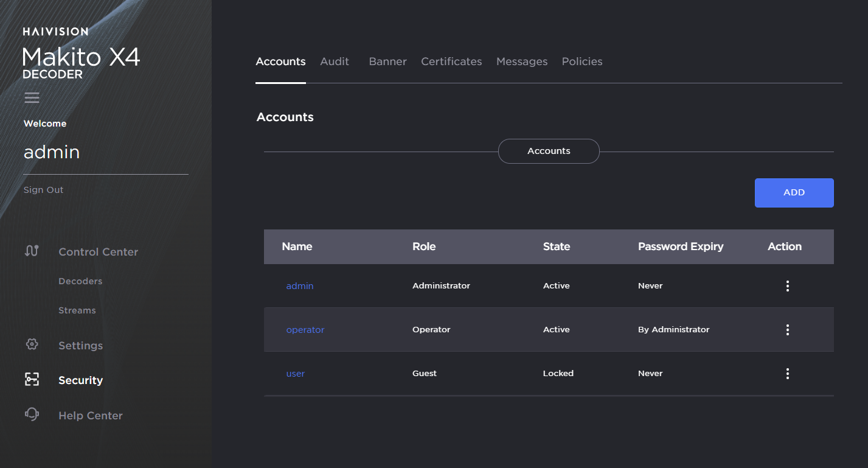The image size is (868, 468).
Task: Open the action menu for the admin account
Action: [787, 285]
